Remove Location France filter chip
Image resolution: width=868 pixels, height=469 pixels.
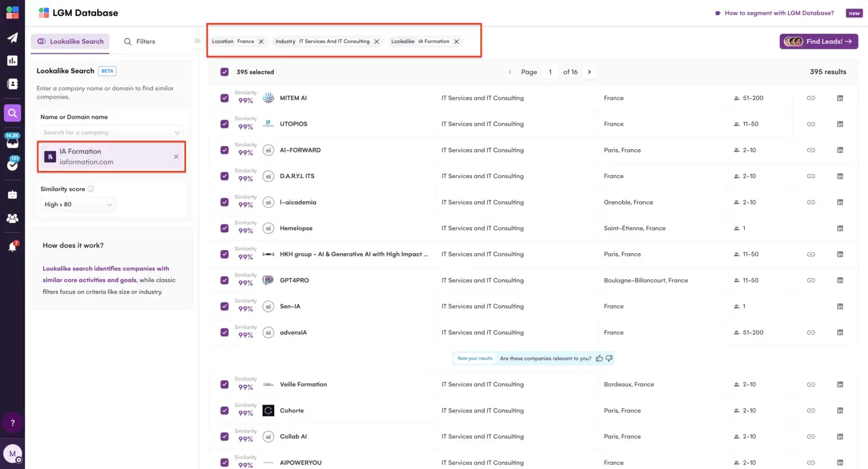click(x=261, y=41)
